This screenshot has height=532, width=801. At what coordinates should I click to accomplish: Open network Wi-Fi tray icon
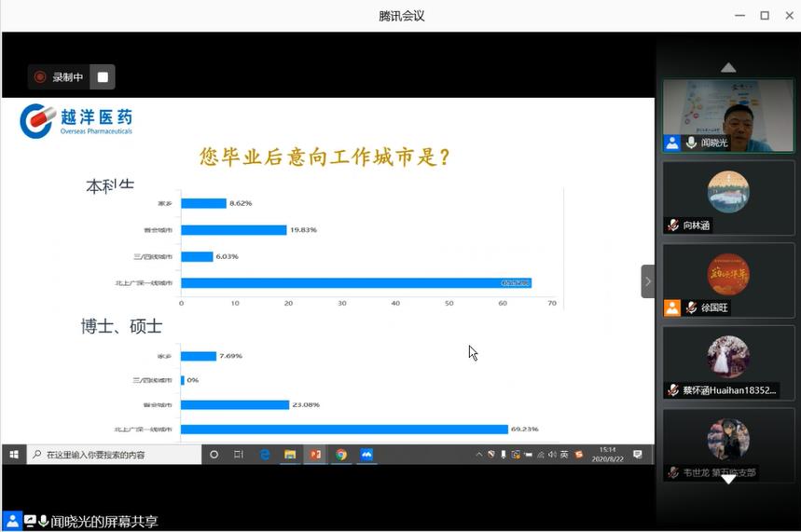pos(541,455)
